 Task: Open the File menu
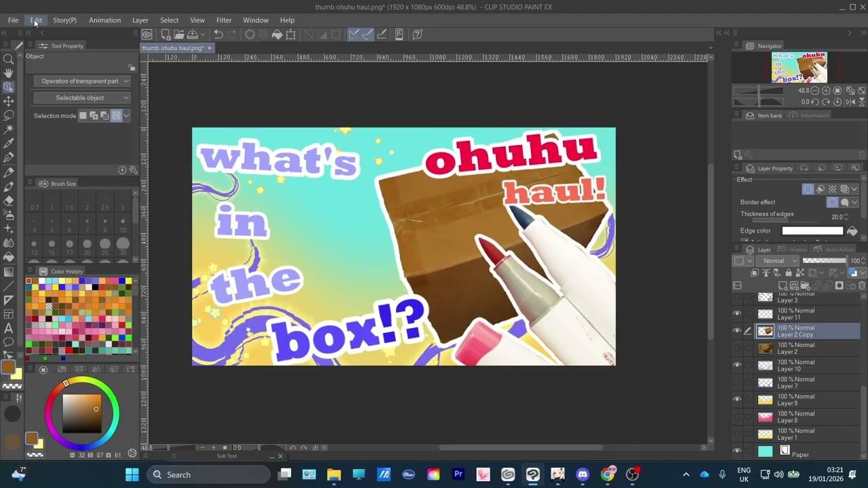coord(13,20)
